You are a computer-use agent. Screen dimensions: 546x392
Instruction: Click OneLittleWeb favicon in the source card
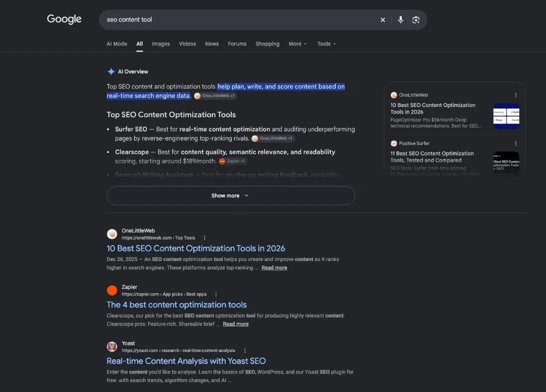[x=394, y=95]
